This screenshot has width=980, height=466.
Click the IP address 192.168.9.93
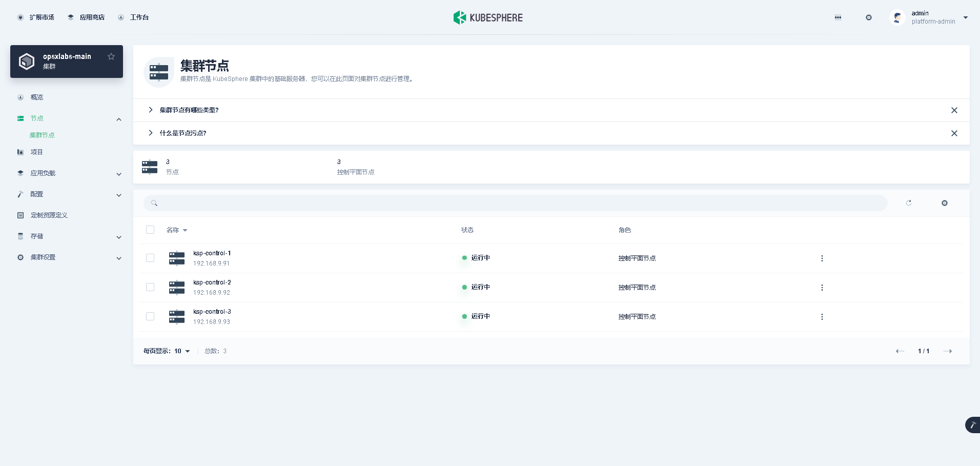click(212, 322)
